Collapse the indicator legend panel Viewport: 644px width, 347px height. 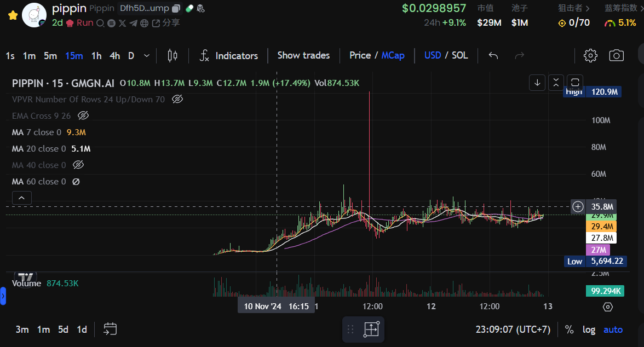pos(21,198)
